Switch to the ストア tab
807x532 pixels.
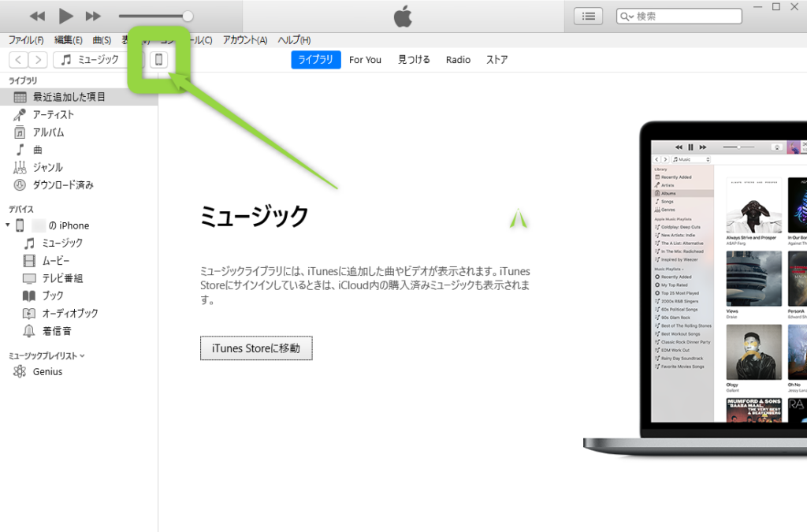[x=496, y=60]
